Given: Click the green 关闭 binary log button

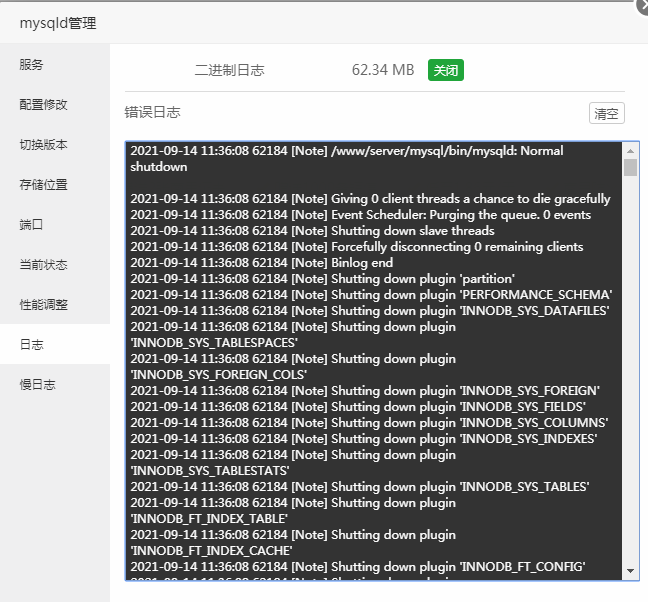Looking at the screenshot, I should point(446,70).
